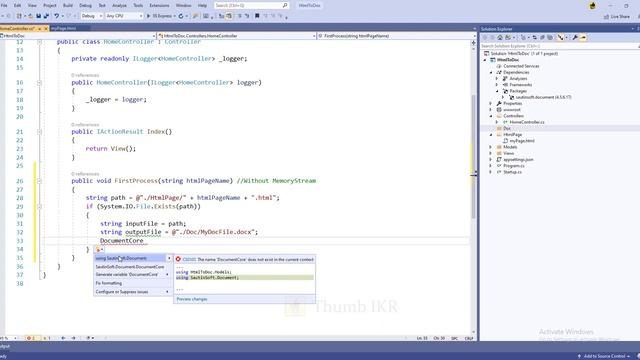640x360 pixels.
Task: Select the HtmlToDoc project node
Action: (508, 60)
